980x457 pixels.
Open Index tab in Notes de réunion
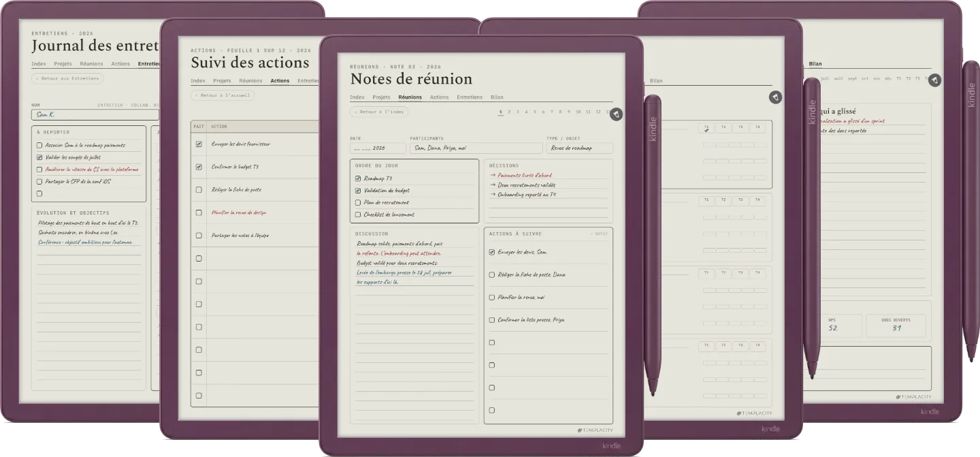(357, 97)
